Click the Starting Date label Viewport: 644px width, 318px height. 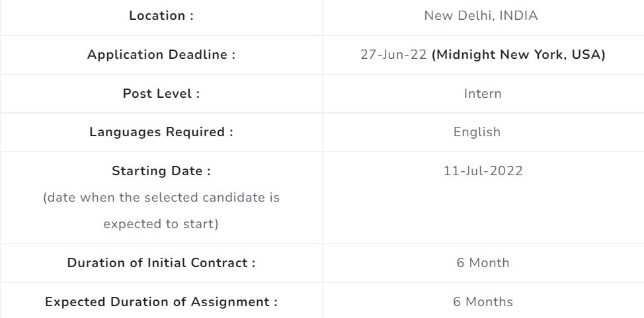coord(161,171)
